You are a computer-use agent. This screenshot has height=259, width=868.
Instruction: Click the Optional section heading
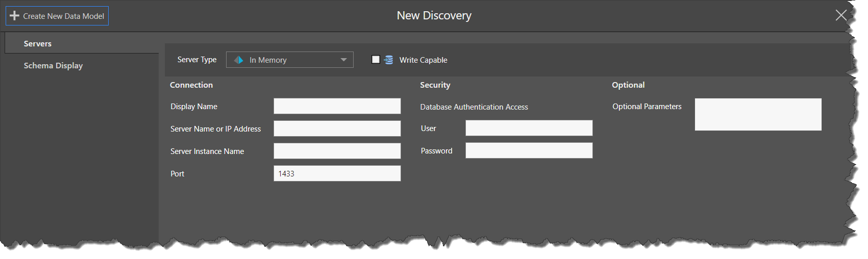click(628, 85)
